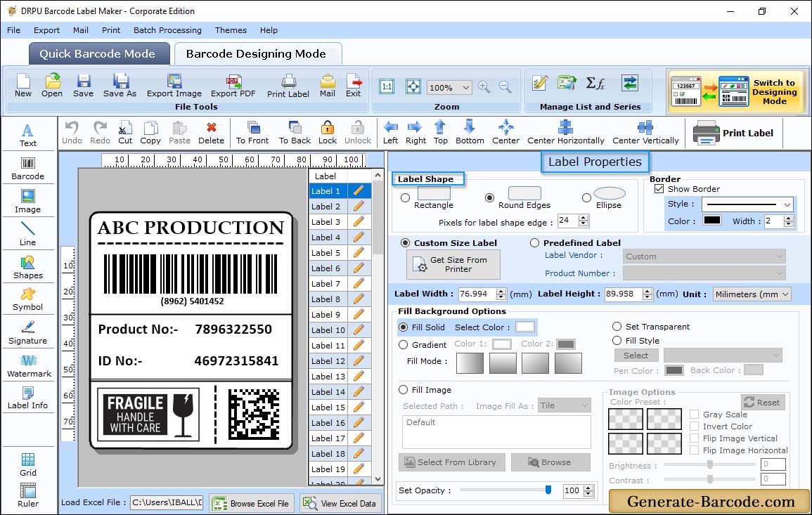Save the current label
This screenshot has width=812, height=515.
point(84,86)
